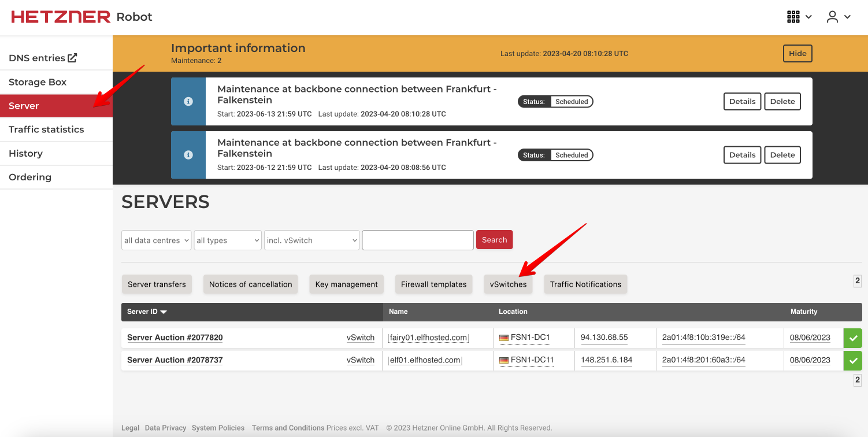Go to Traffic statistics in sidebar
Viewport: 868px width, 437px height.
coord(46,129)
